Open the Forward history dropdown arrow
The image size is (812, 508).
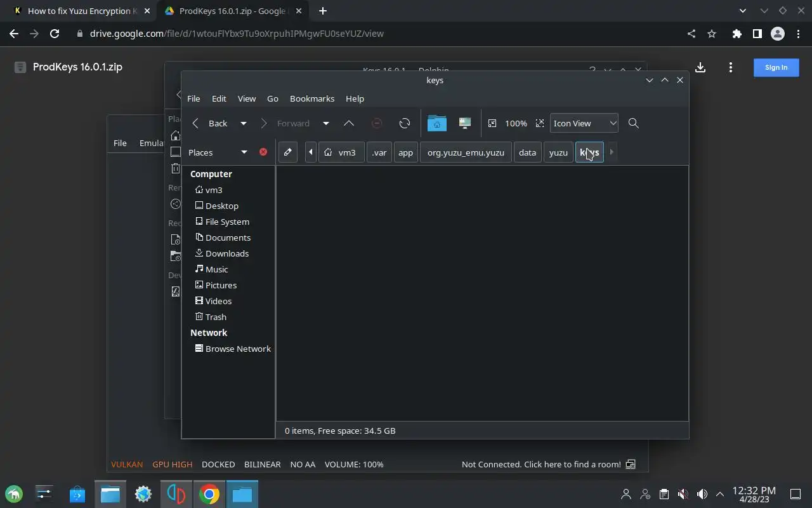pos(326,123)
